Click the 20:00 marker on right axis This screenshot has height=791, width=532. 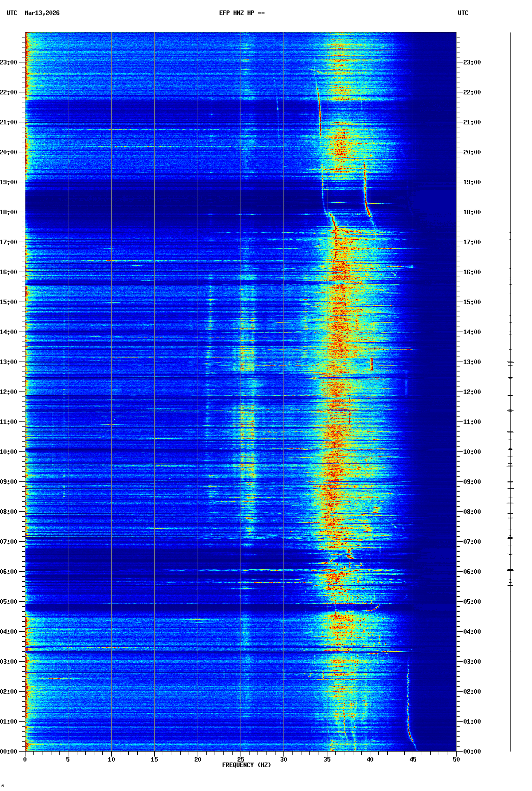(472, 152)
